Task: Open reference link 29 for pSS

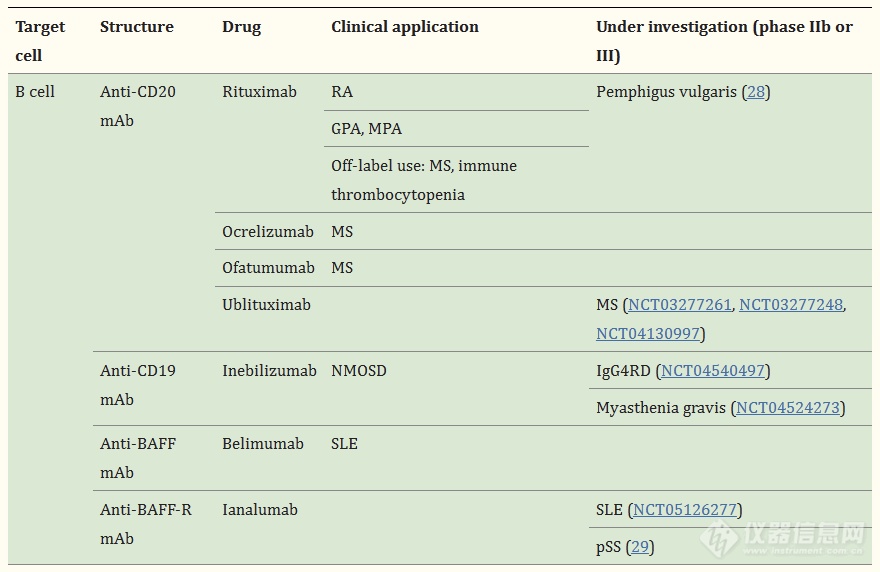Action: (640, 547)
